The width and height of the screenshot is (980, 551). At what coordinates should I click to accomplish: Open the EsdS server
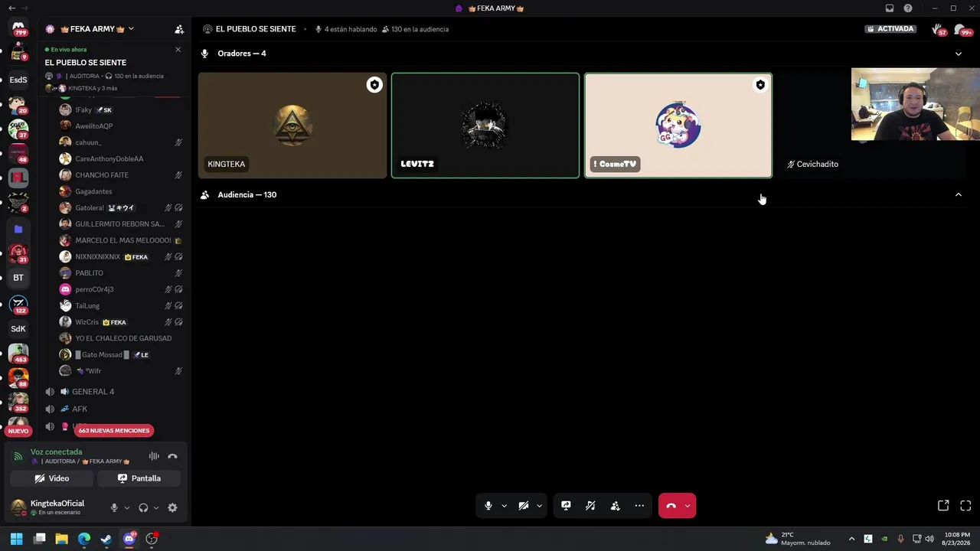click(18, 80)
